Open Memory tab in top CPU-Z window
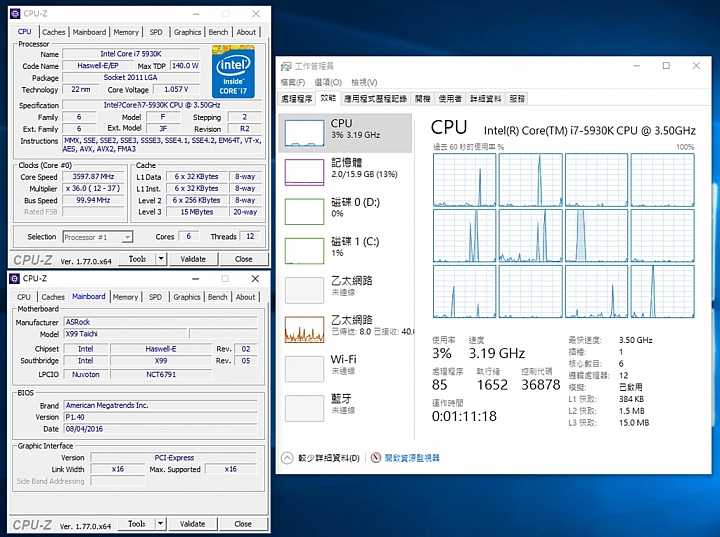Image resolution: width=720 pixels, height=537 pixels. click(x=126, y=32)
